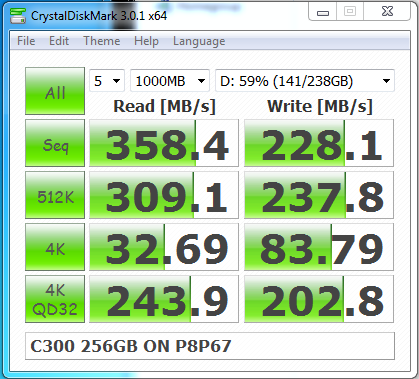
Task: Minimize the CrystalDiskMark window
Action: tap(323, 12)
